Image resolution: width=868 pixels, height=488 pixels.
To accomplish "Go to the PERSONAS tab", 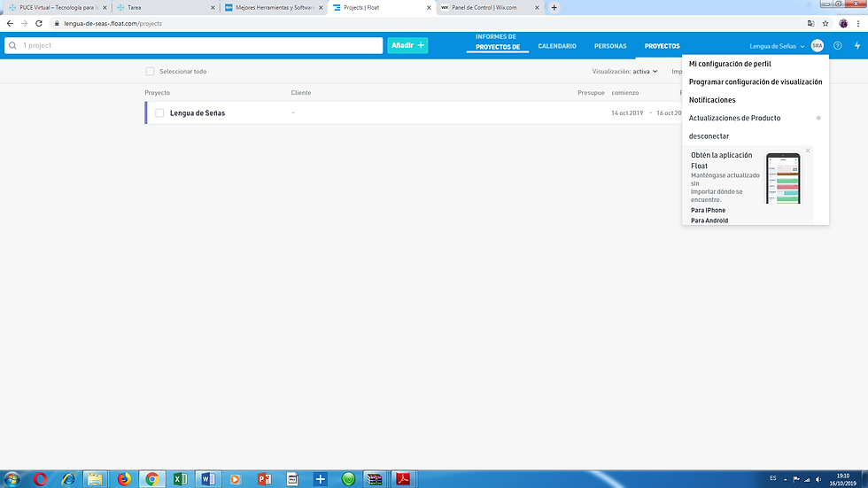I will (x=610, y=46).
